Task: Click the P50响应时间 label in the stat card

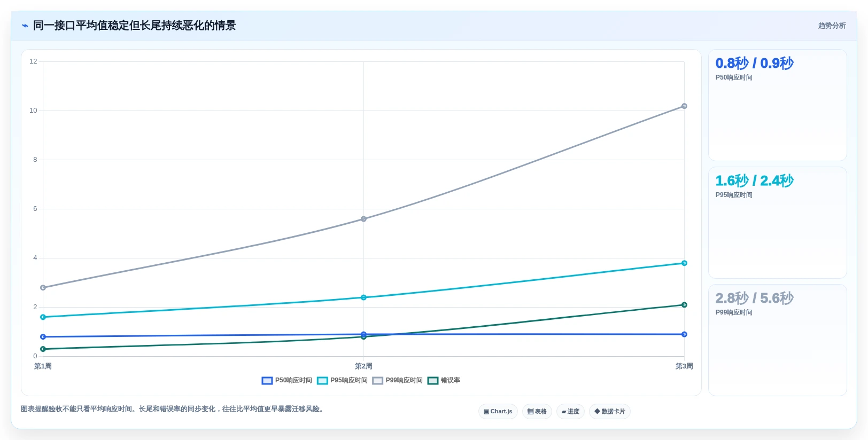Action: (734, 77)
